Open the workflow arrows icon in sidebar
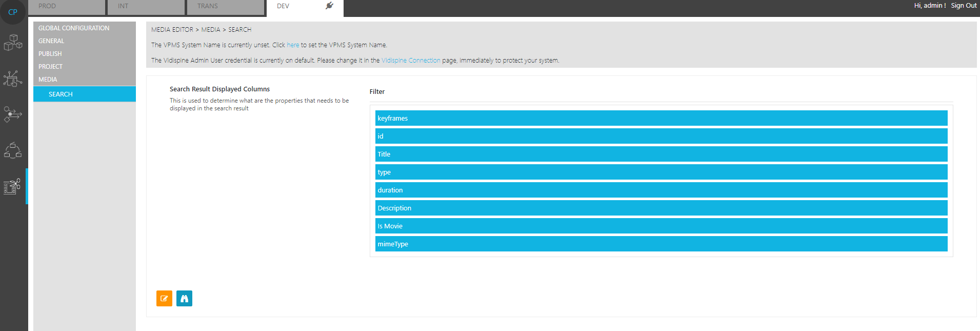 13,114
